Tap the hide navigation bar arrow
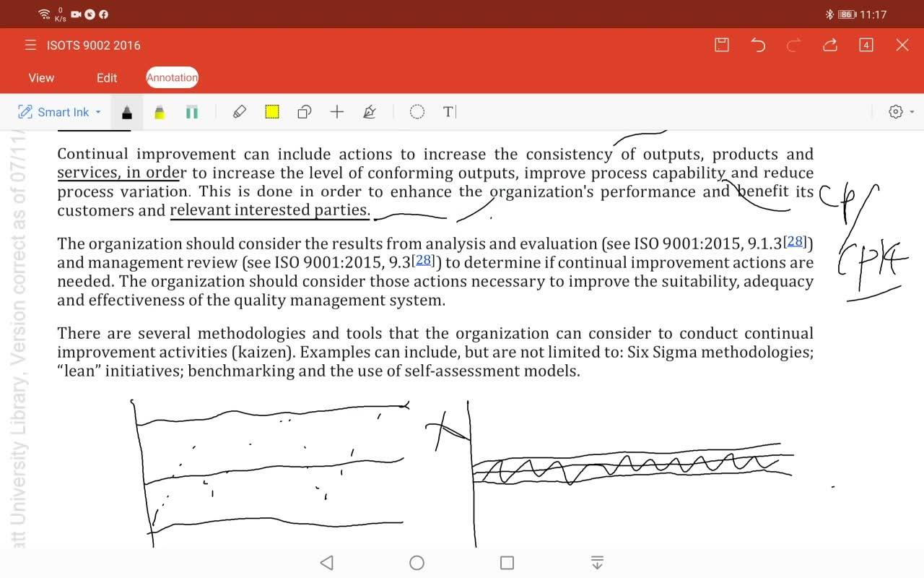The height and width of the screenshot is (578, 924). coord(597,563)
